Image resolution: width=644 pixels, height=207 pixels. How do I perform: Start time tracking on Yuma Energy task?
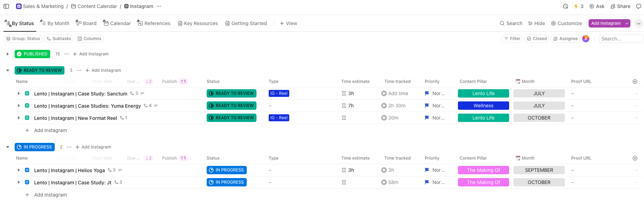[x=384, y=106]
